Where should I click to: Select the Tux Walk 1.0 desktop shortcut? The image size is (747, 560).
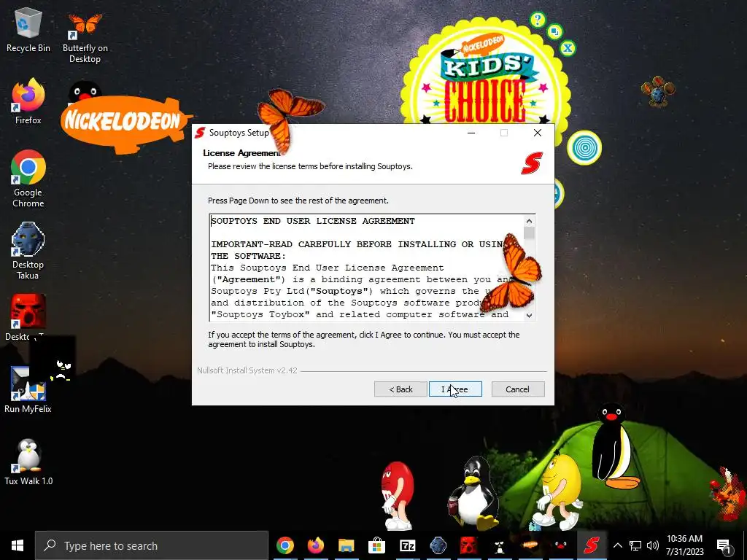[x=28, y=462]
